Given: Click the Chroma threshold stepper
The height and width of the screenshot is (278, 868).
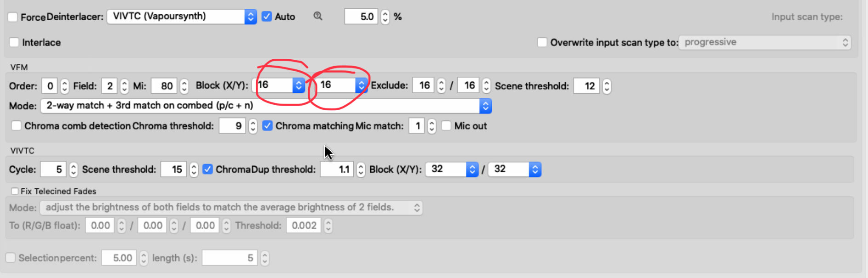Looking at the screenshot, I should tap(253, 126).
